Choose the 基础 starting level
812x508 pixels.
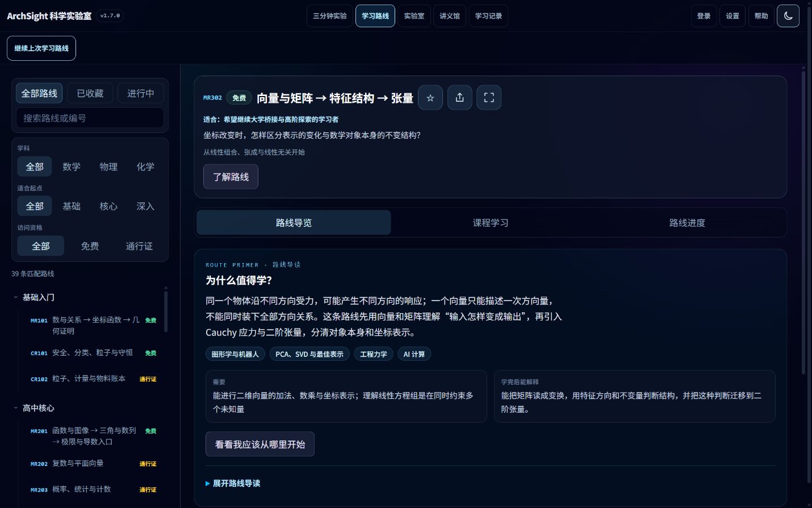pos(72,206)
